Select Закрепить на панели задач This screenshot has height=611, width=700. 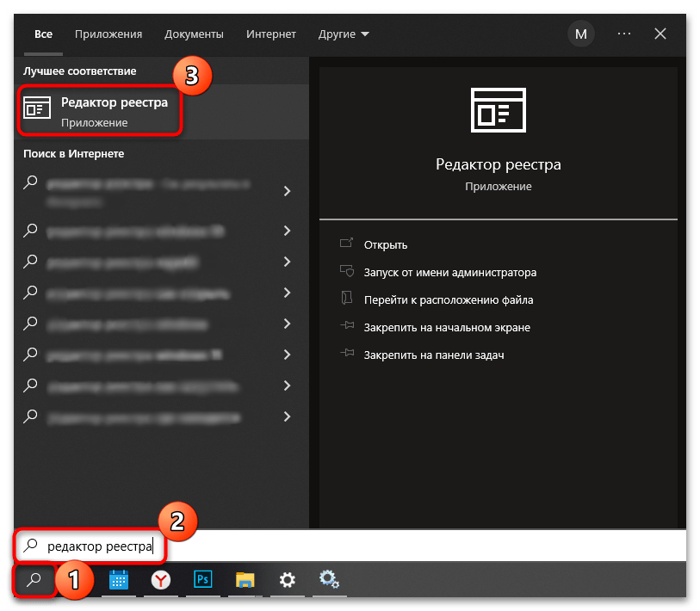click(x=433, y=355)
